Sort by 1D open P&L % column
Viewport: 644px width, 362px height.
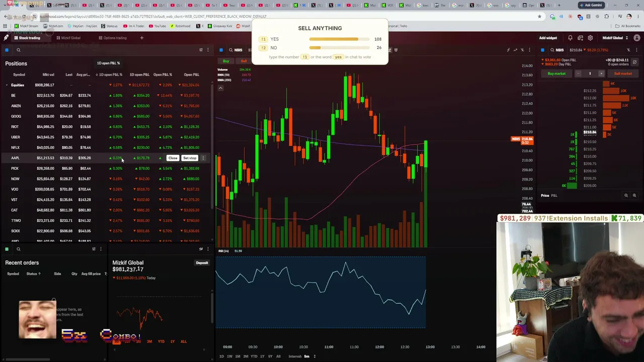coord(109,74)
